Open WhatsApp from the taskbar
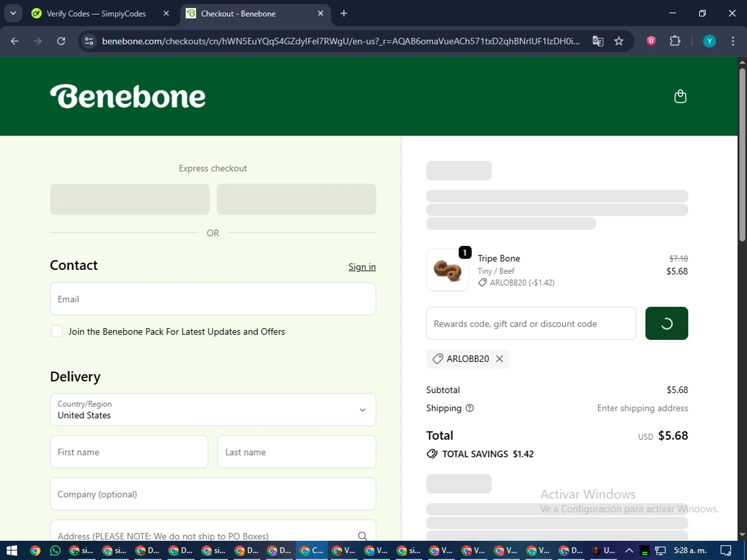The width and height of the screenshot is (747, 560). pos(55,550)
